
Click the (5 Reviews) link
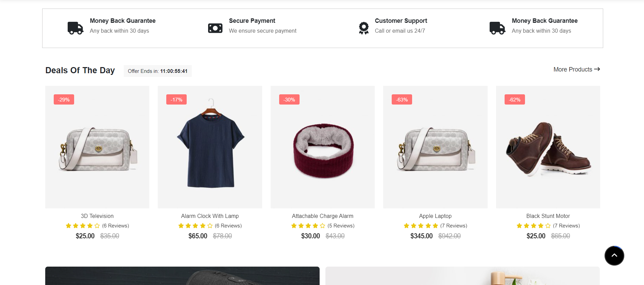tap(341, 226)
